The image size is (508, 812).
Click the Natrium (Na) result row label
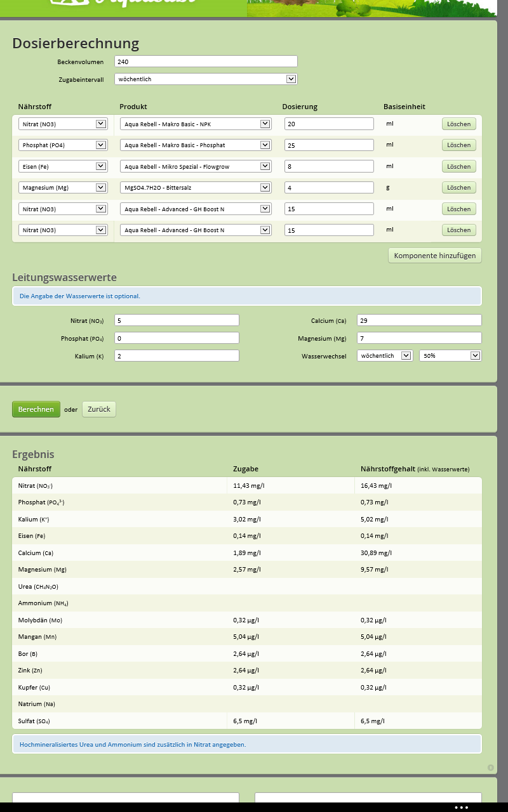coord(37,704)
